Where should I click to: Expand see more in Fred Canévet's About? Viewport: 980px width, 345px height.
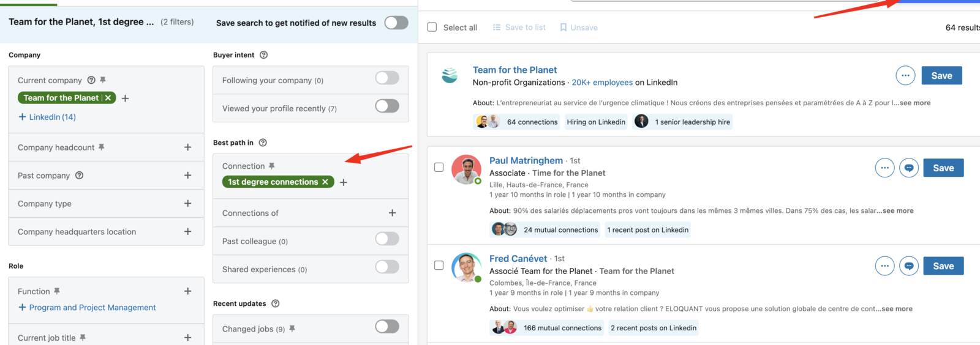point(897,308)
